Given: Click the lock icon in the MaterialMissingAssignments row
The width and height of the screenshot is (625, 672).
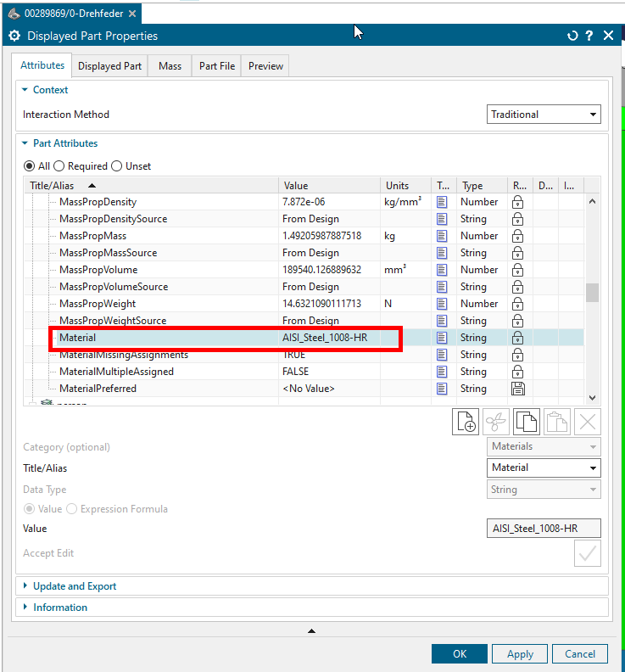Looking at the screenshot, I should pyautogui.click(x=517, y=355).
